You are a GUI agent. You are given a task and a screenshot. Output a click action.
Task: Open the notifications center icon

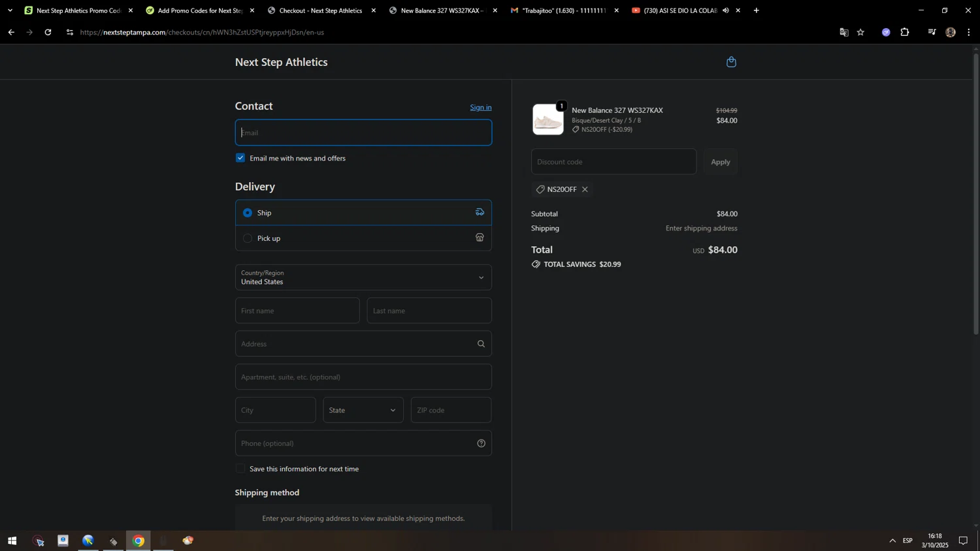(x=963, y=541)
